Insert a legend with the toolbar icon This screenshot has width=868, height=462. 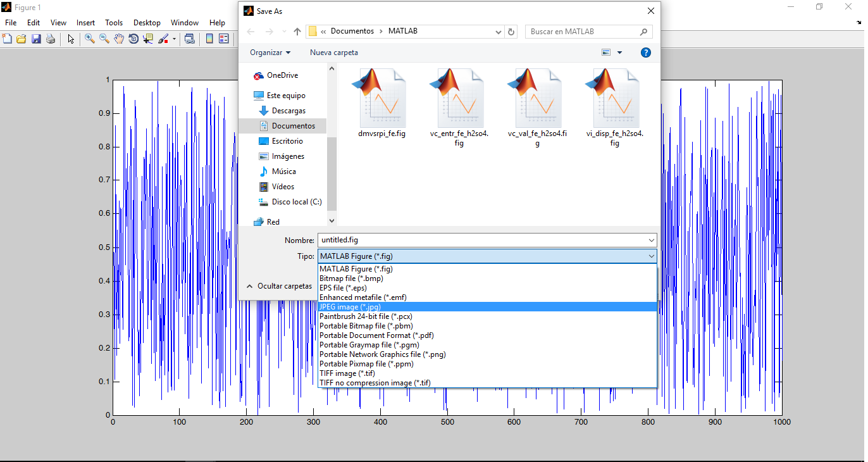click(223, 39)
